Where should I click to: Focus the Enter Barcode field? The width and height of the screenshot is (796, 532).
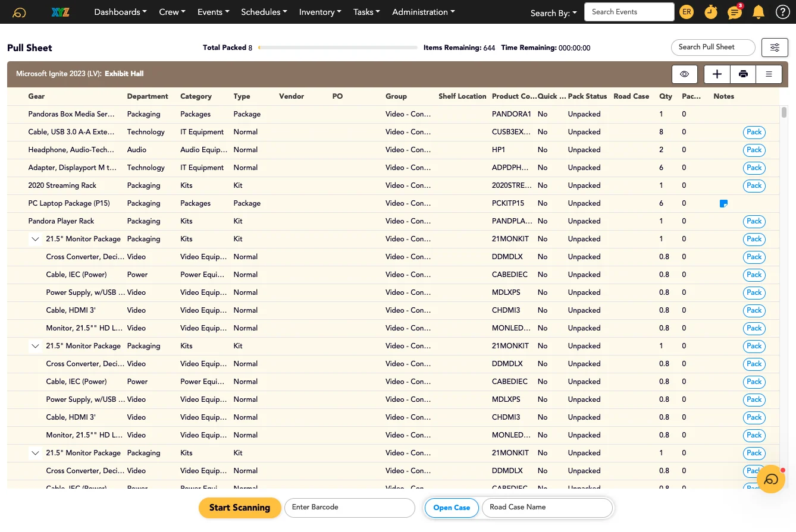(350, 508)
